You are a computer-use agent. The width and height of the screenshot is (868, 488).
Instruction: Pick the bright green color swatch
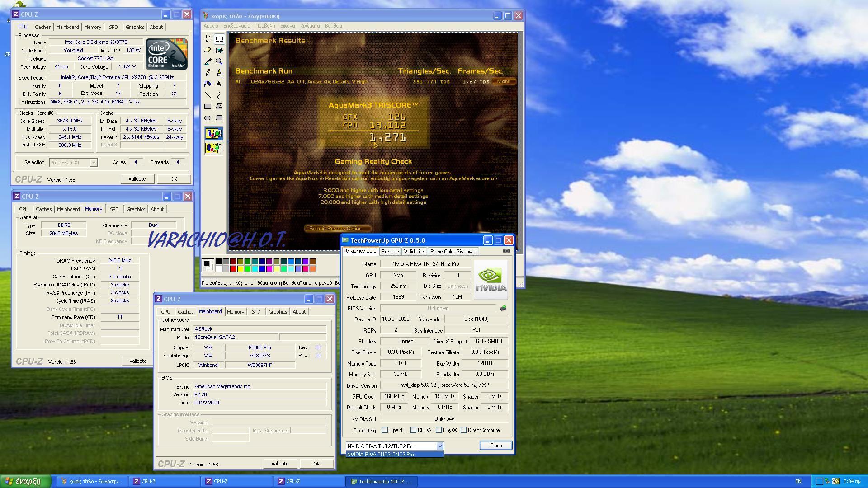tap(247, 269)
